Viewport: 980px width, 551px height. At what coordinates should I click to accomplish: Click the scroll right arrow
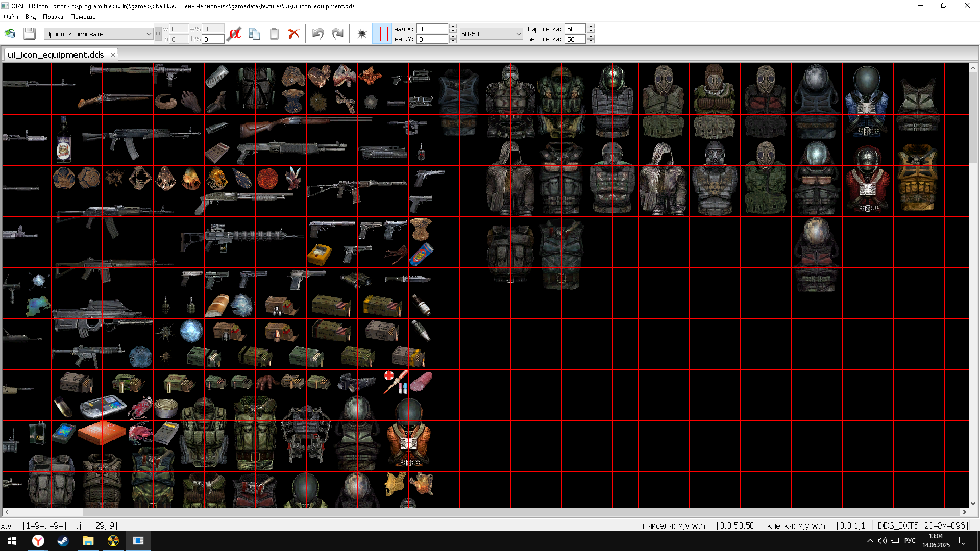(x=965, y=512)
